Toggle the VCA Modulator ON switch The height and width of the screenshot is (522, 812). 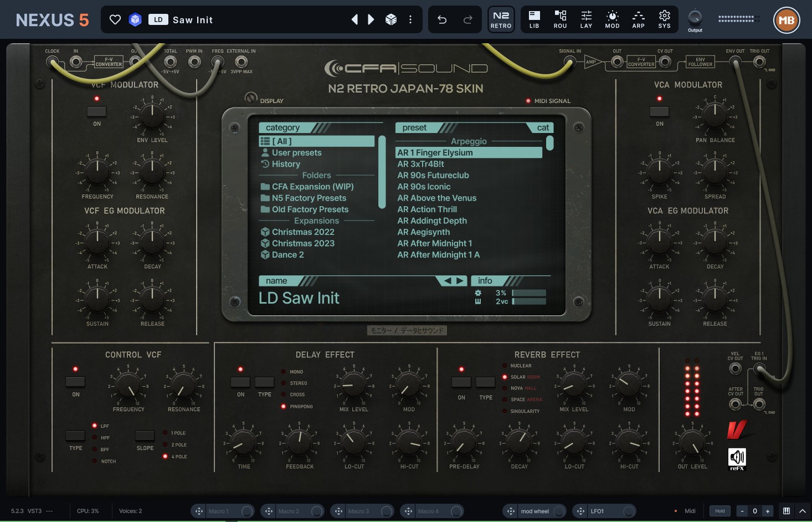659,111
